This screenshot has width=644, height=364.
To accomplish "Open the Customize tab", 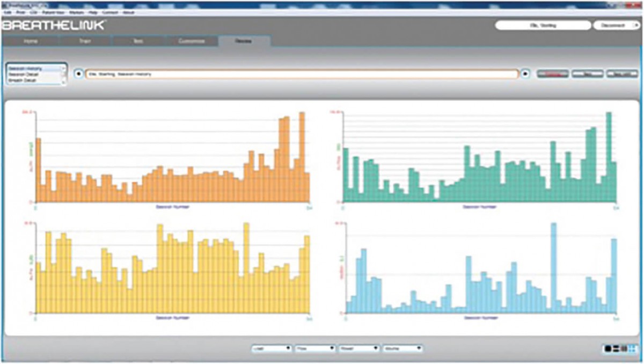I will [192, 41].
